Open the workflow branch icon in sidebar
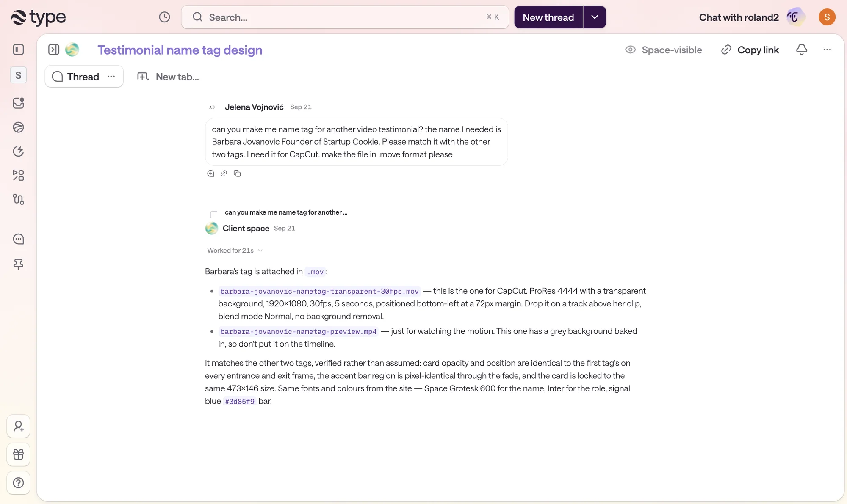 (18, 199)
